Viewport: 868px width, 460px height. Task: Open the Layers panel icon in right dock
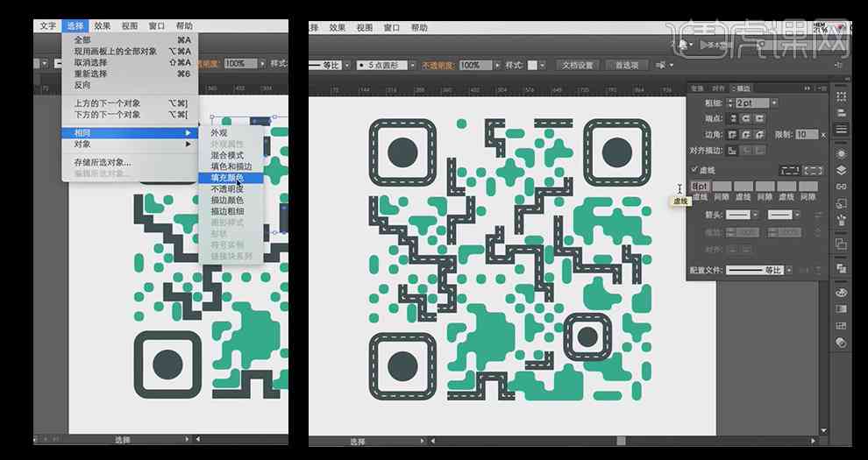(842, 170)
